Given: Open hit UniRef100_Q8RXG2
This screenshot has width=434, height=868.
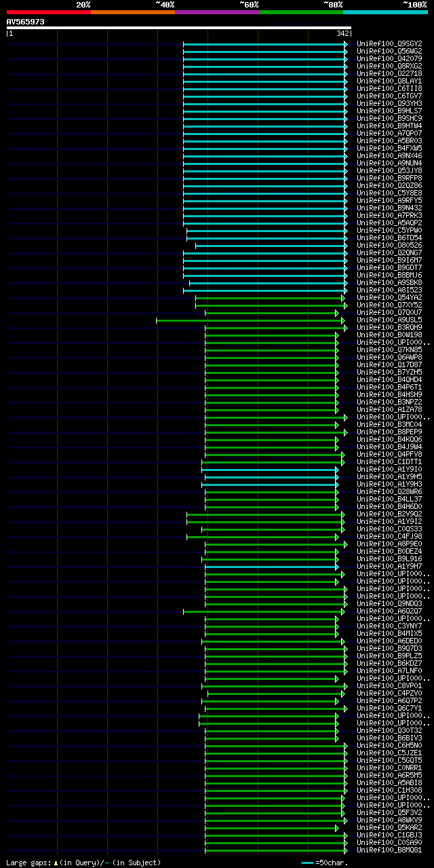Looking at the screenshot, I should click(x=389, y=66).
